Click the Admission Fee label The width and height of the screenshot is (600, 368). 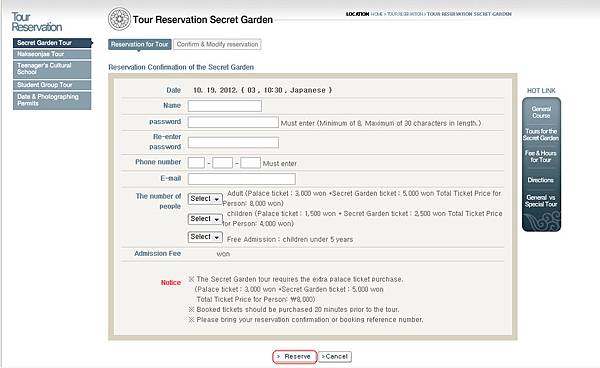click(x=157, y=254)
